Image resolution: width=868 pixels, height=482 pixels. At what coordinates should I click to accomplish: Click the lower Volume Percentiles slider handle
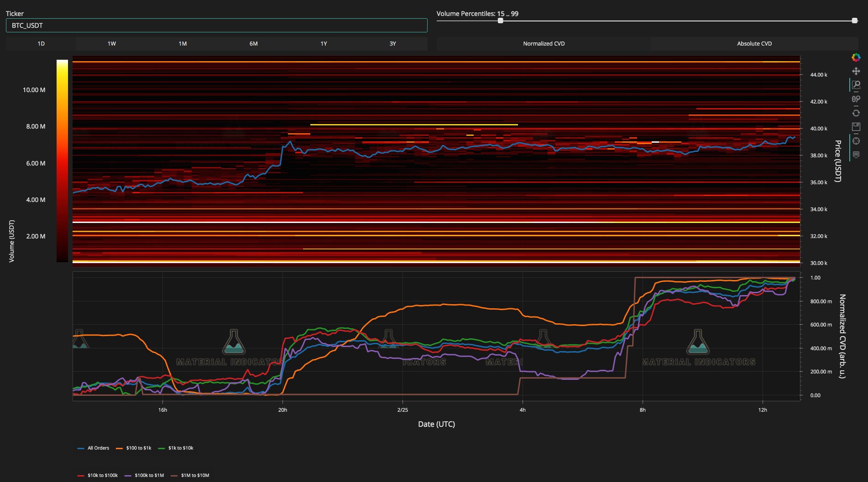coord(501,21)
